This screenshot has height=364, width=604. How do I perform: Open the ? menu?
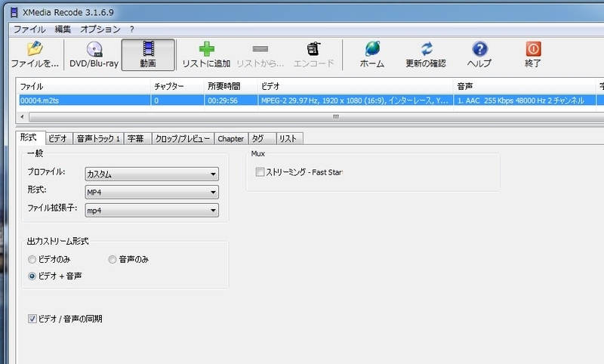click(x=131, y=29)
